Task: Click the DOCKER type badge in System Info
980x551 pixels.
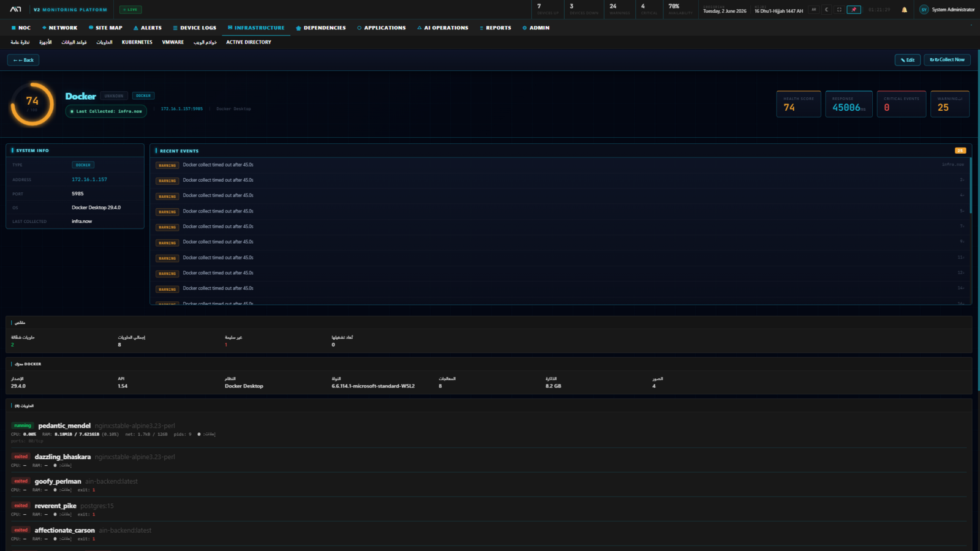Action: point(83,165)
